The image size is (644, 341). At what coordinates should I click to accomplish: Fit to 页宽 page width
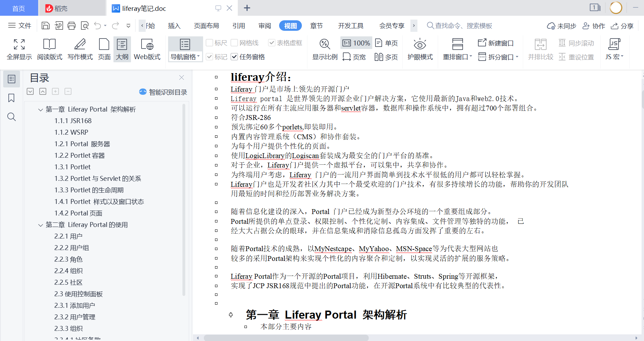tap(354, 57)
